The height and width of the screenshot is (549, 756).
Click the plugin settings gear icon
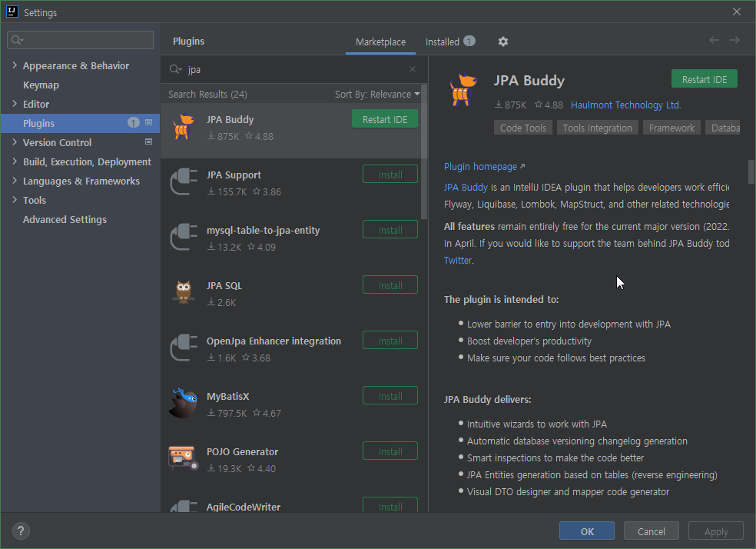click(503, 42)
